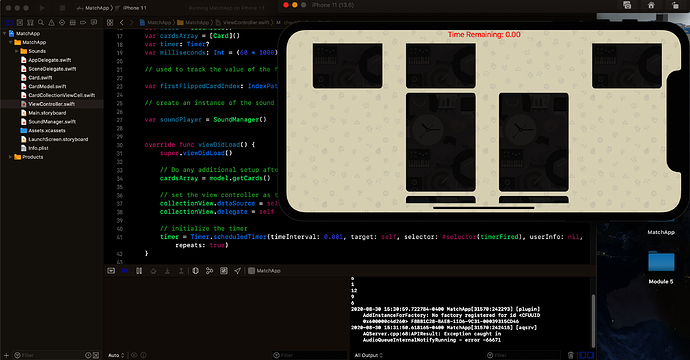Image resolution: width=690 pixels, height=360 pixels.
Task: Take simulator screenshot camera icon
Action: [x=627, y=5]
